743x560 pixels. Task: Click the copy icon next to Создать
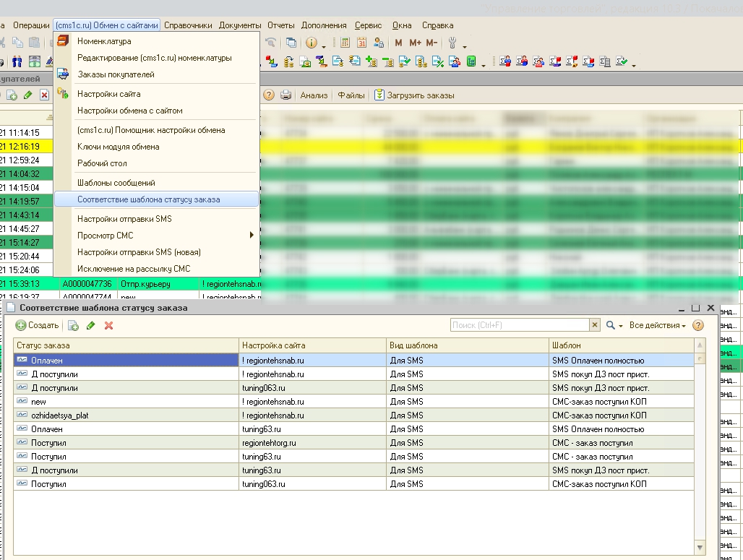73,326
